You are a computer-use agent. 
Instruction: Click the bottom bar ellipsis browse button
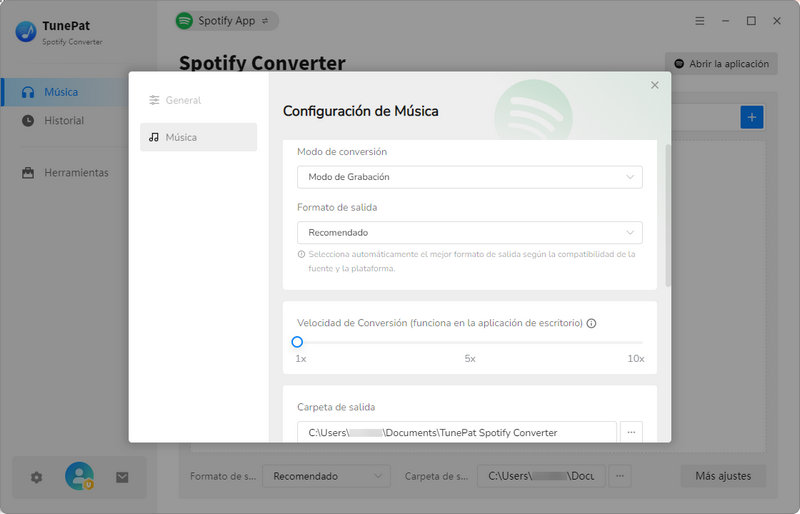coord(620,476)
